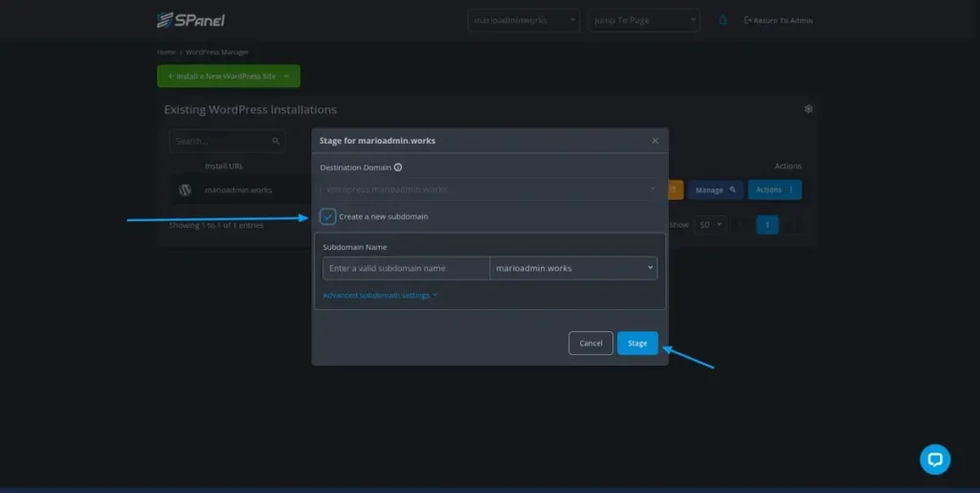Screen dimensions: 980x493
Task: Click the Destination Domain info icon
Action: tap(398, 168)
